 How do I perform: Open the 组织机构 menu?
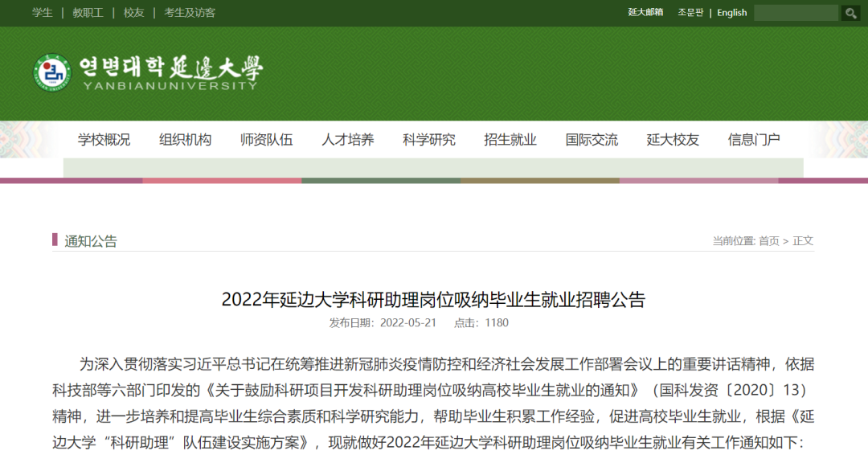pyautogui.click(x=186, y=140)
